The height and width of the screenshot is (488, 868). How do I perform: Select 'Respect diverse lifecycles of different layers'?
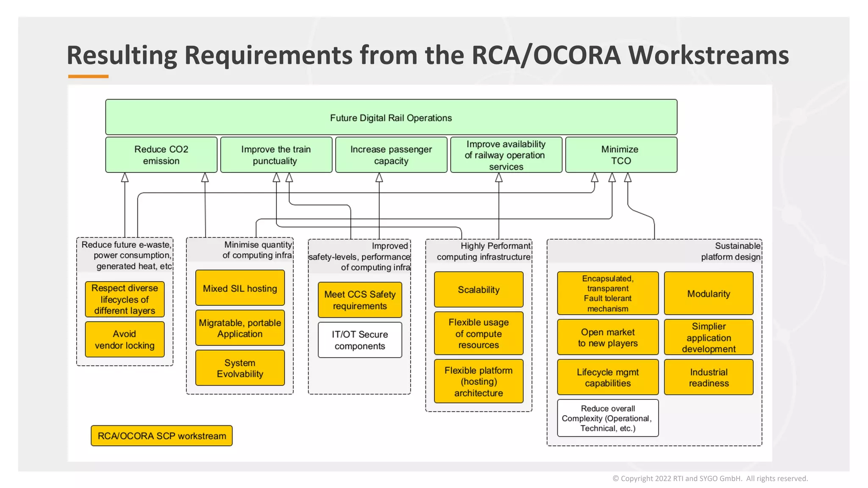coord(125,299)
